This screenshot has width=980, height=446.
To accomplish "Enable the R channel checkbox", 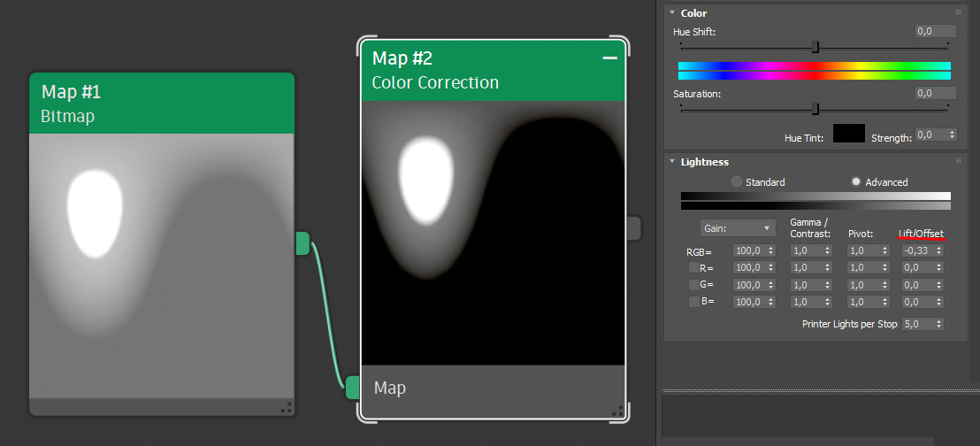I will tap(694, 267).
